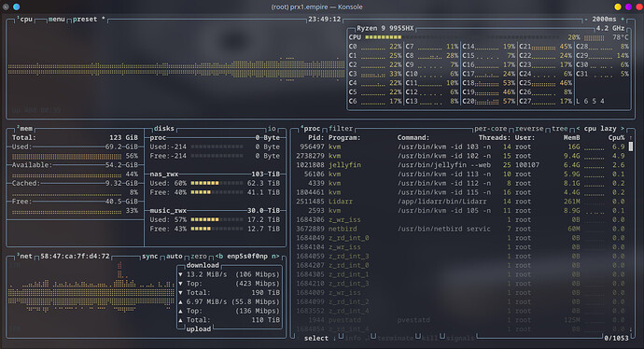Click the right arrow beside cpu lazy sort

coord(623,129)
